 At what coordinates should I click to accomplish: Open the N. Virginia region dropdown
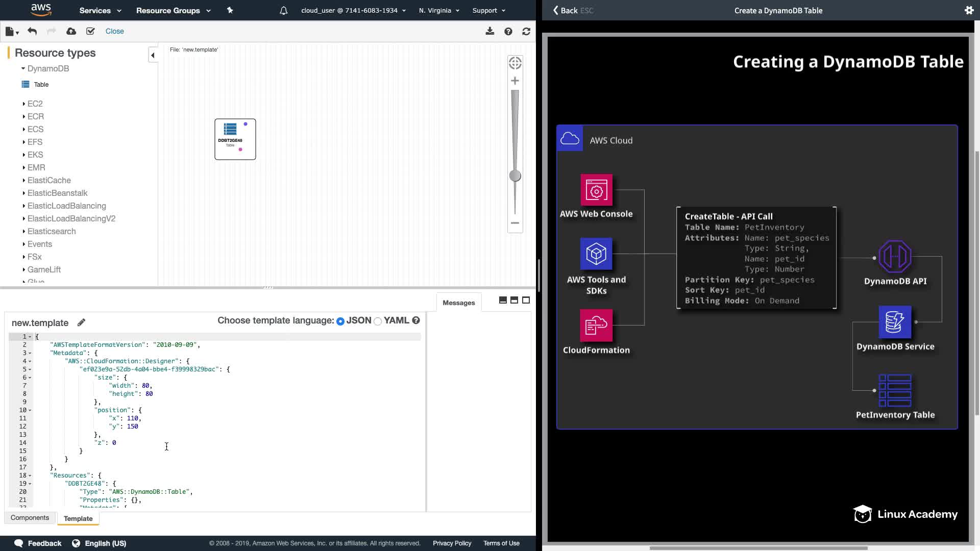point(438,10)
